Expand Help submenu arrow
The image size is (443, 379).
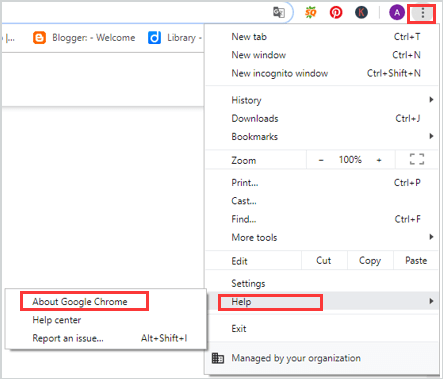431,301
